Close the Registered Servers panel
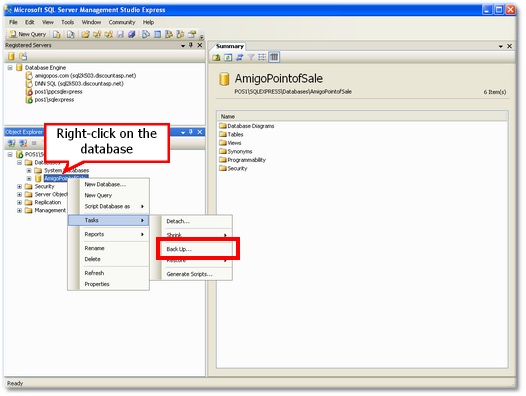The image size is (526, 396). [x=200, y=45]
